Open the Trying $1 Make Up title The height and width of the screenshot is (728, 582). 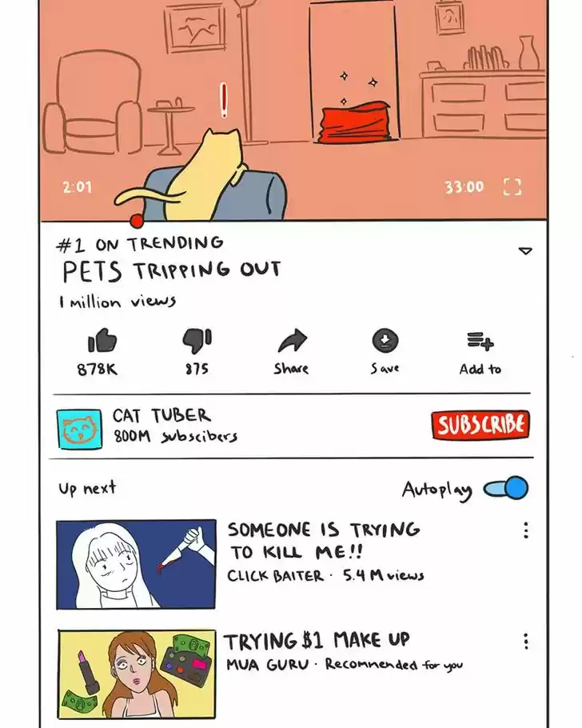tap(317, 641)
